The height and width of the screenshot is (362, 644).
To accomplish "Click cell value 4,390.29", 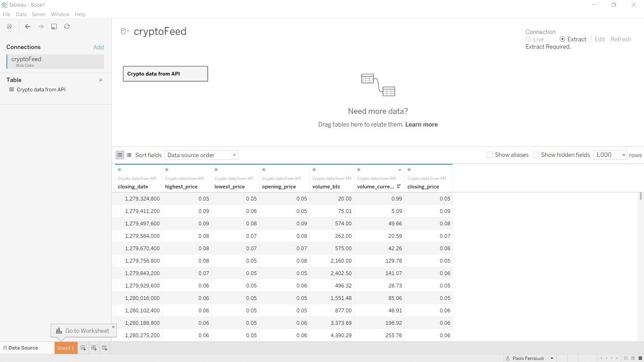I will pos(341,335).
